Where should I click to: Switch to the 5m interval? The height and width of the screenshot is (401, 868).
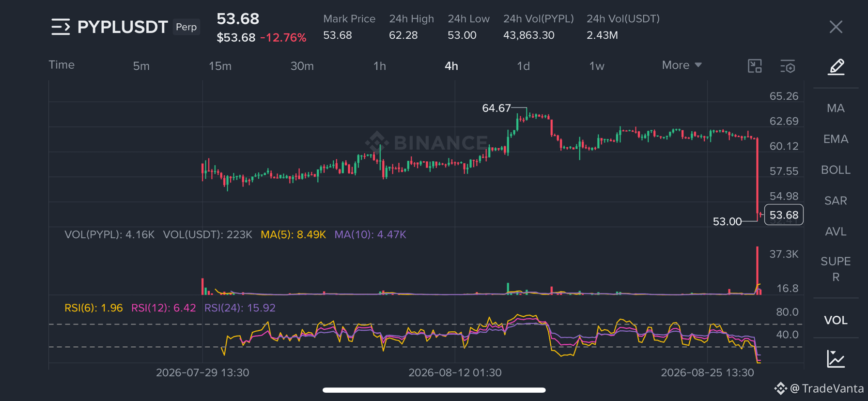tap(141, 66)
